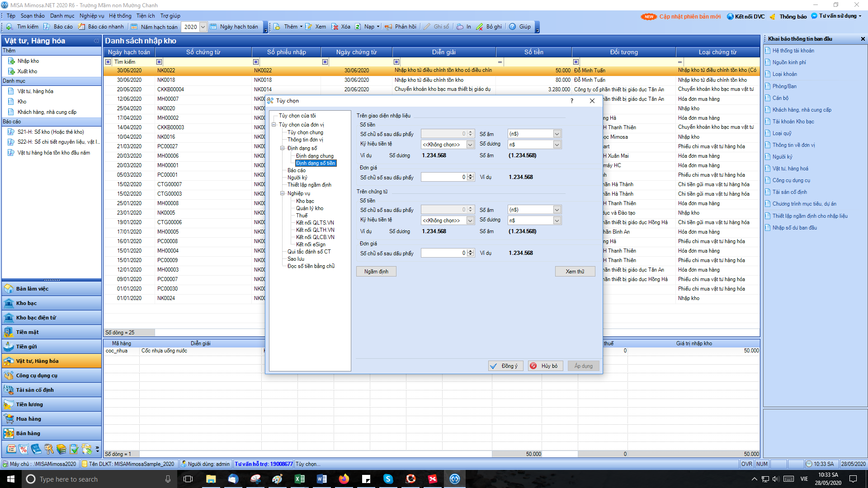Open the Hệ thống menu
Screen dimensions: 868x488
120,16
